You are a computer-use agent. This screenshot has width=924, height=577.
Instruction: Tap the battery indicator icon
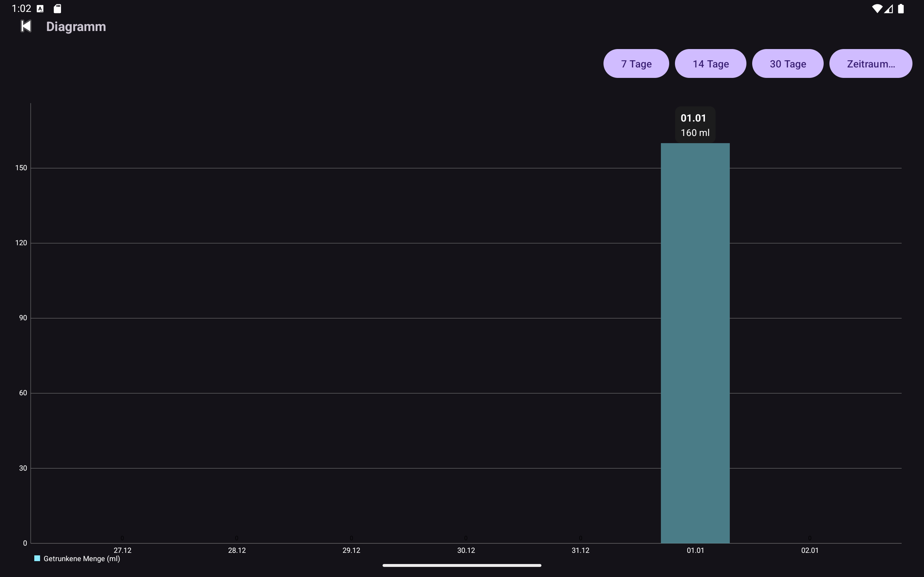[x=901, y=8]
